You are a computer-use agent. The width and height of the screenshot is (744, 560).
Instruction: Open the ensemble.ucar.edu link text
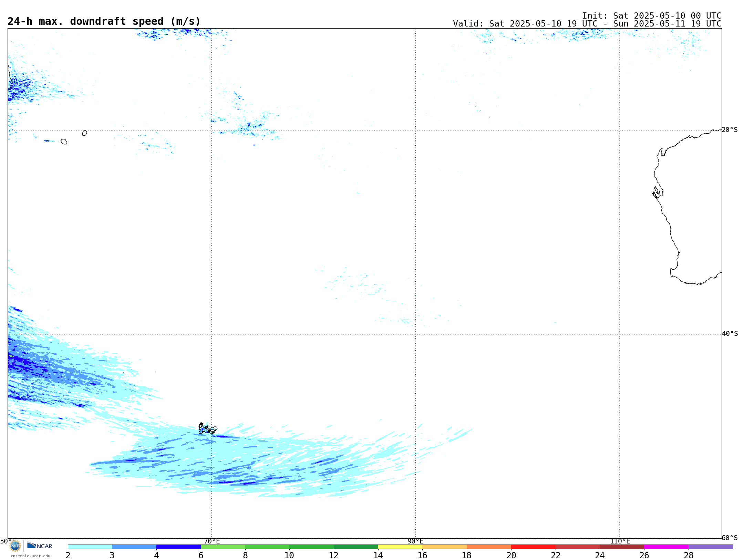(31, 556)
